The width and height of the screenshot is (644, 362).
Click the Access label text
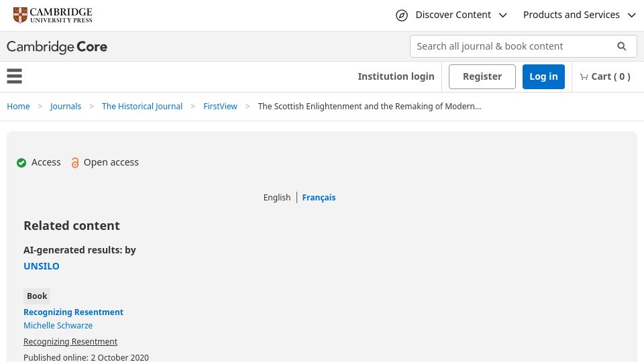pyautogui.click(x=46, y=162)
